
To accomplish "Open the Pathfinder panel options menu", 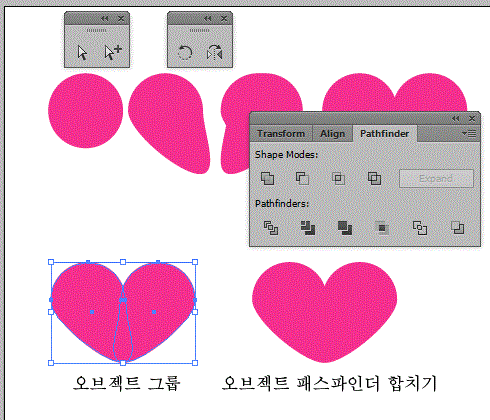I will 469,134.
